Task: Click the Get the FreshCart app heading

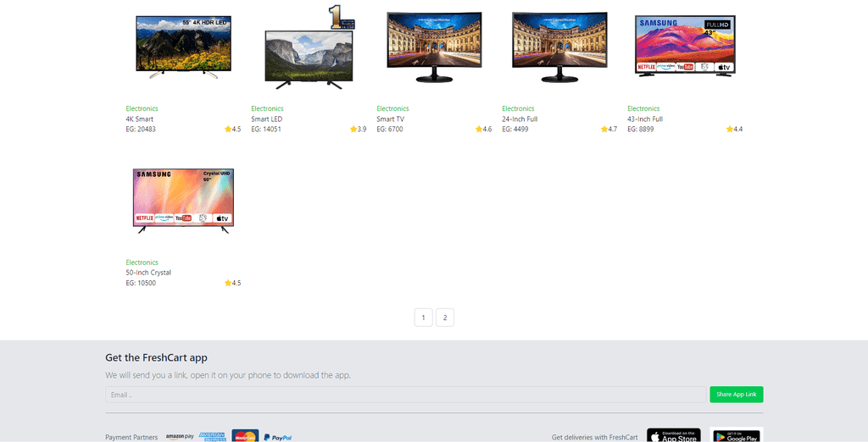Action: [156, 358]
